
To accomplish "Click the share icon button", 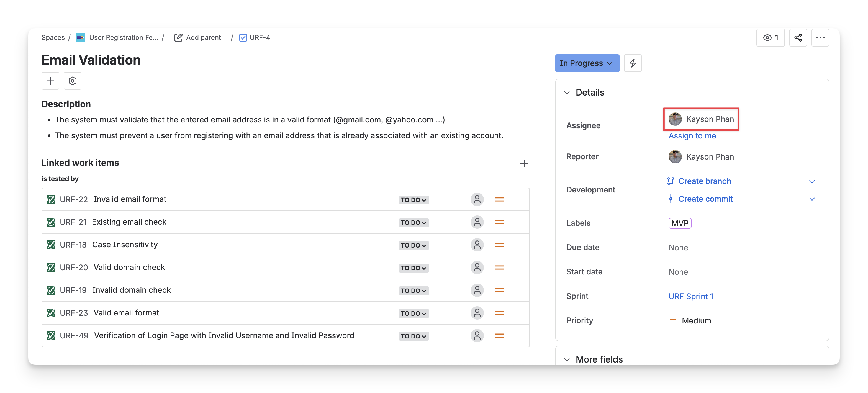I will (x=798, y=38).
